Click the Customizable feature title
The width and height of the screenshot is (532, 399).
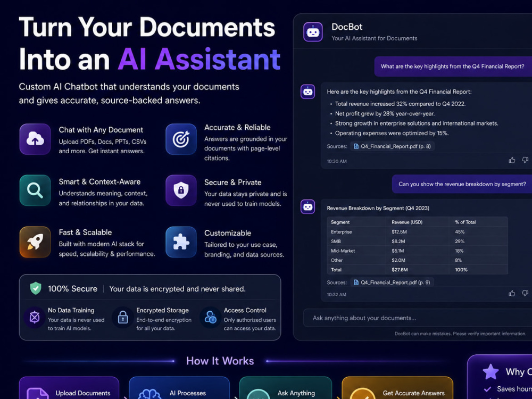(x=228, y=233)
